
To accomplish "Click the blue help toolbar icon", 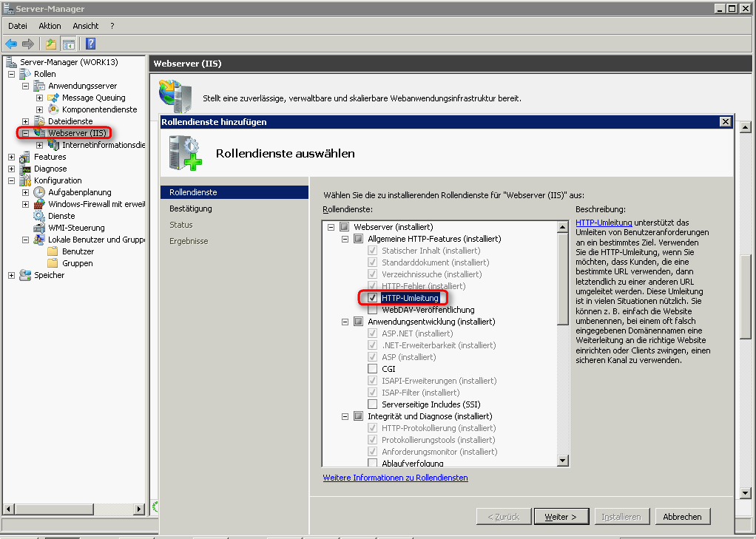I will 91,44.
